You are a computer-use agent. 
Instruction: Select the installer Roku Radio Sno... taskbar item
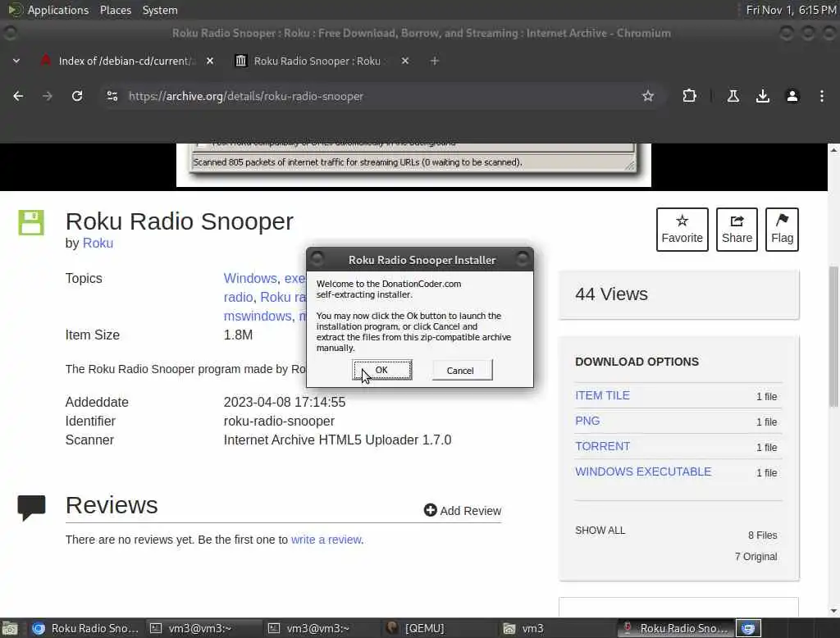(675, 628)
